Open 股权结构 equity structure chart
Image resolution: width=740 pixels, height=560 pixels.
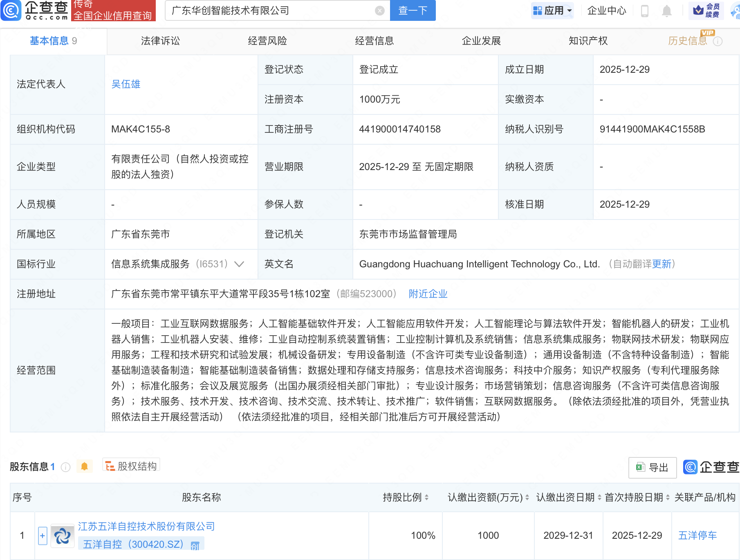tap(131, 465)
